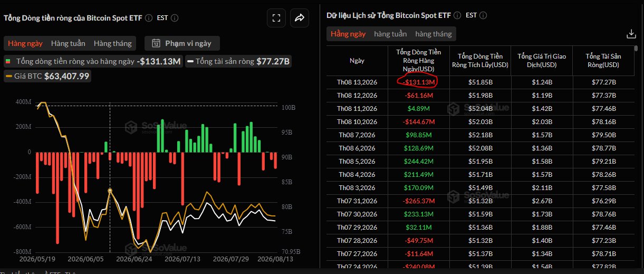Click $77.27B net assets in table's first row
Image resolution: width=644 pixels, height=274 pixels.
click(x=603, y=82)
